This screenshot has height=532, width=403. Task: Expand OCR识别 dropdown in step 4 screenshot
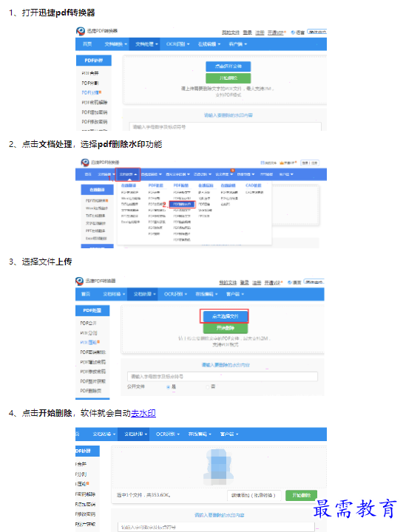point(168,434)
